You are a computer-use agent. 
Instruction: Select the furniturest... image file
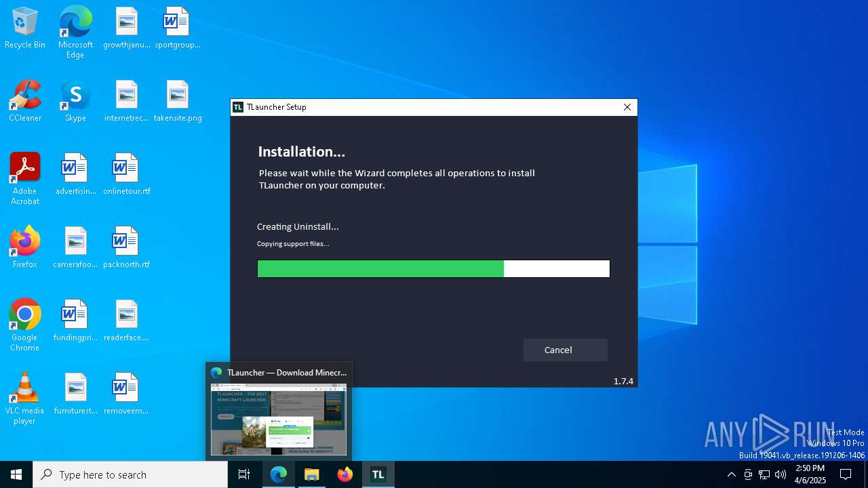click(x=75, y=394)
